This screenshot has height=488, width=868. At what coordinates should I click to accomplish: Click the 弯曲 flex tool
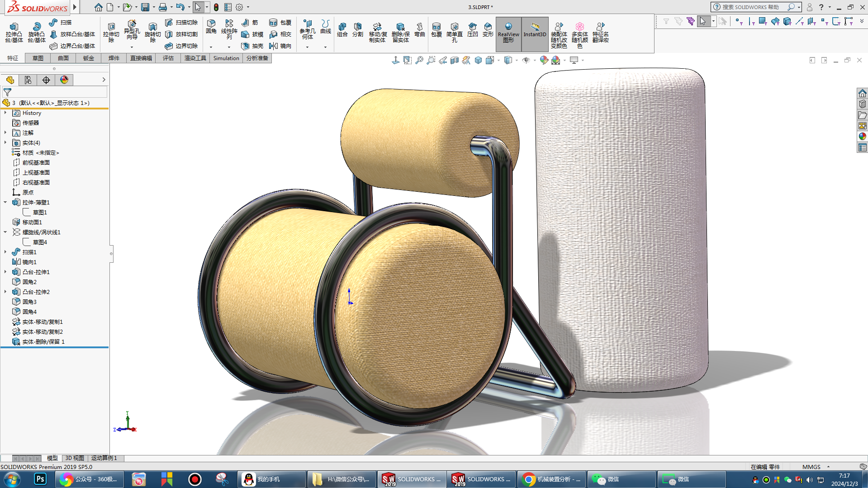tap(420, 30)
